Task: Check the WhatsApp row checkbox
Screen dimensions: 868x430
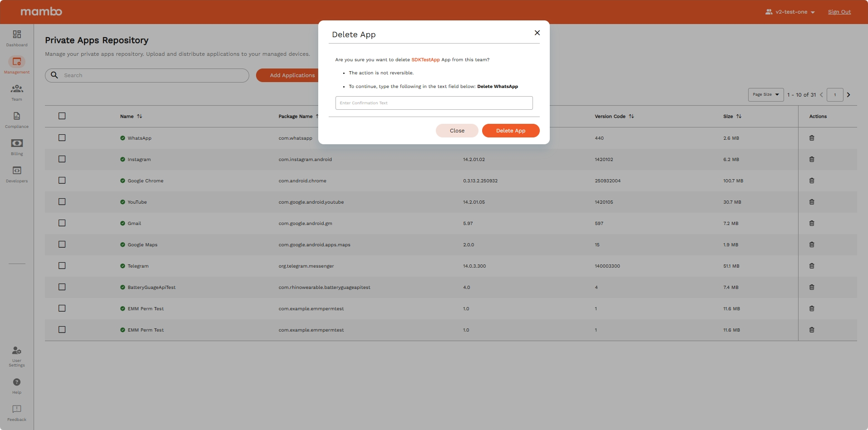Action: pyautogui.click(x=62, y=138)
